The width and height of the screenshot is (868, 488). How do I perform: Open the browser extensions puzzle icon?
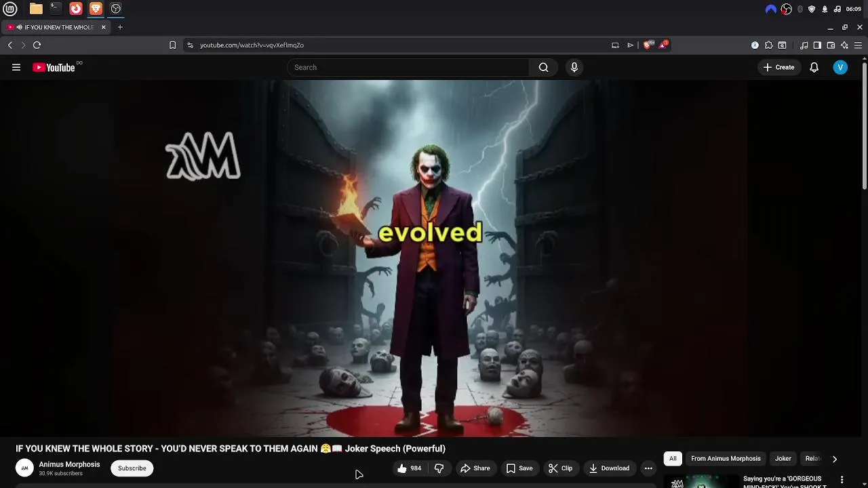coord(768,45)
